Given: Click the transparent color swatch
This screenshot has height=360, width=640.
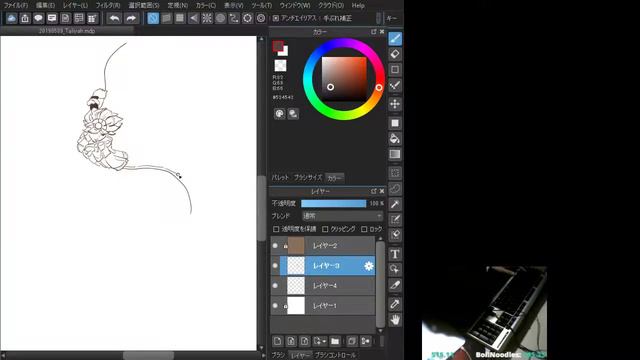Looking at the screenshot, I should [280, 65].
